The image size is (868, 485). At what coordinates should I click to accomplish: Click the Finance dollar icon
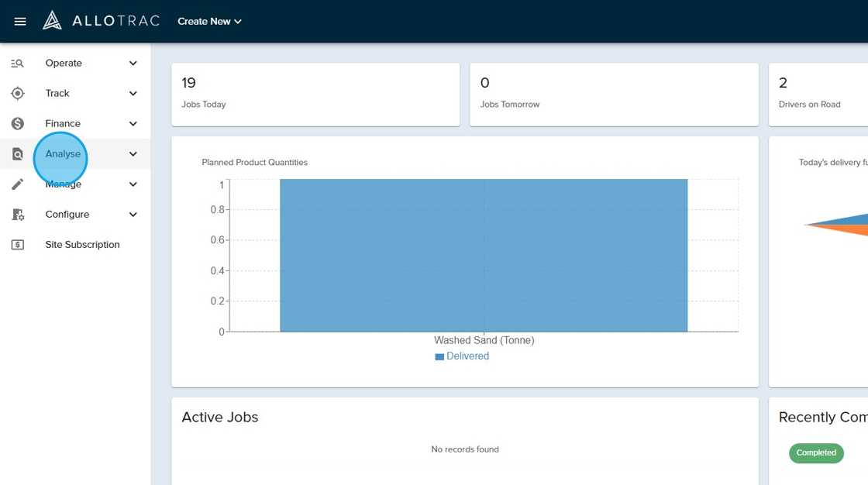pyautogui.click(x=17, y=124)
